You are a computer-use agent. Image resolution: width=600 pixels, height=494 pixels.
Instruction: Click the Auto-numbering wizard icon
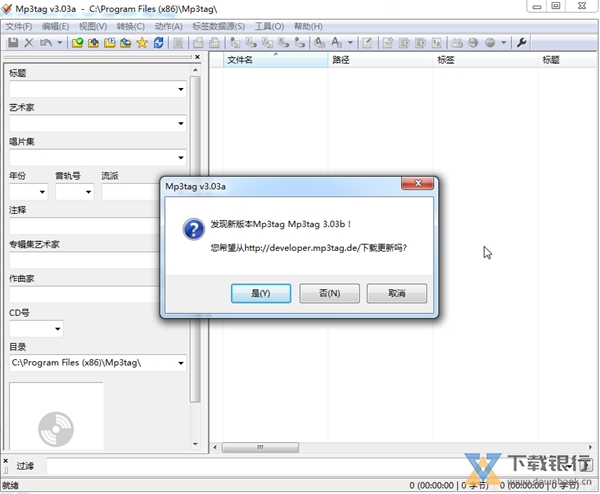(437, 42)
